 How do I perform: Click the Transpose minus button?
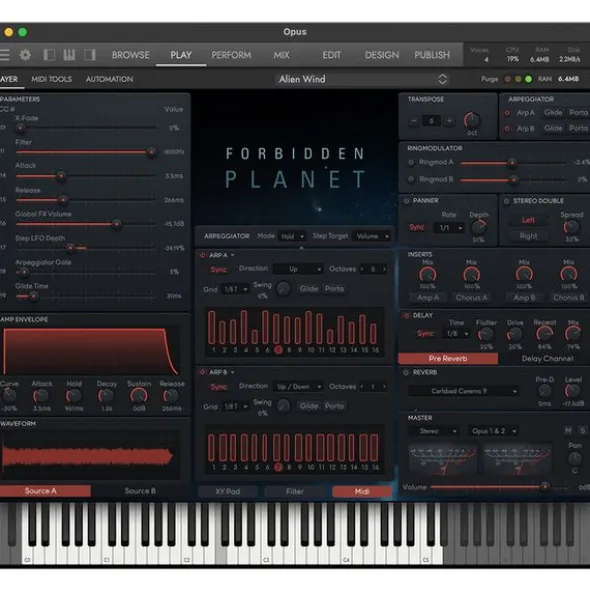coord(414,121)
